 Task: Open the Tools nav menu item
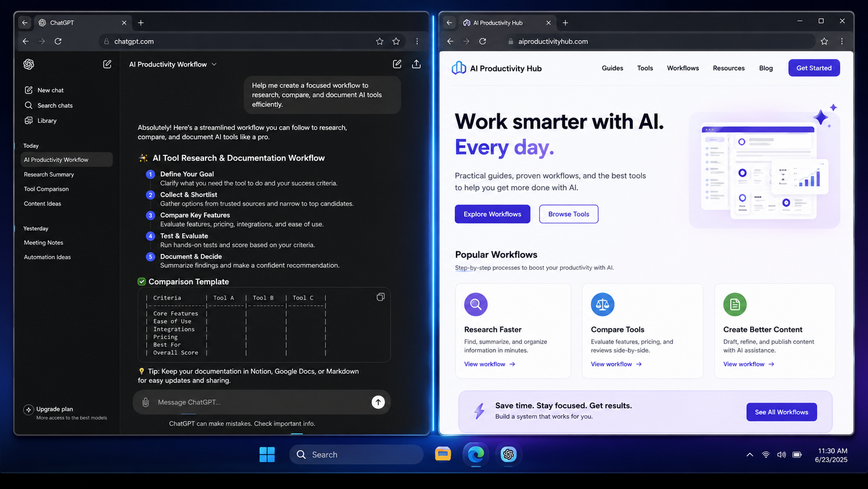pyautogui.click(x=645, y=68)
